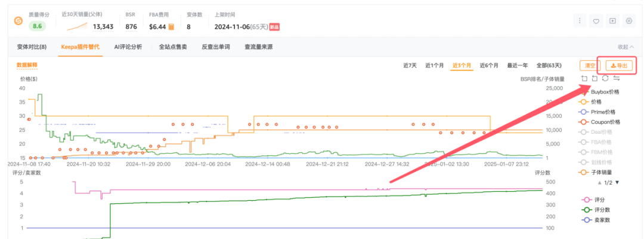The image size is (644, 239).
Task: Click the chart refresh/restore icon
Action: tap(605, 78)
